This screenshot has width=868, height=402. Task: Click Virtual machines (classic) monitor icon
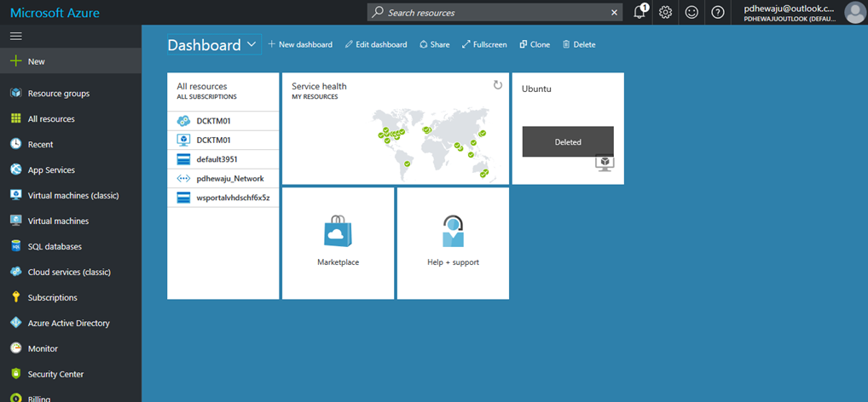(16, 195)
